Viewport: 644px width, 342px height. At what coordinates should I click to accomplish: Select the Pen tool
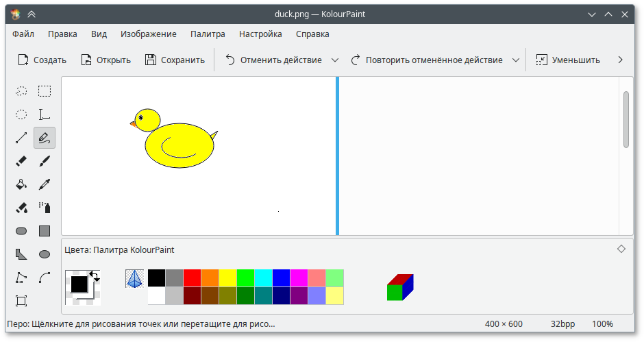pos(45,138)
